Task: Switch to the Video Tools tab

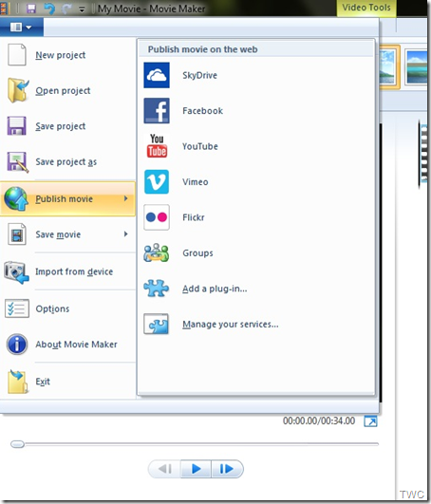Action: pos(366,8)
